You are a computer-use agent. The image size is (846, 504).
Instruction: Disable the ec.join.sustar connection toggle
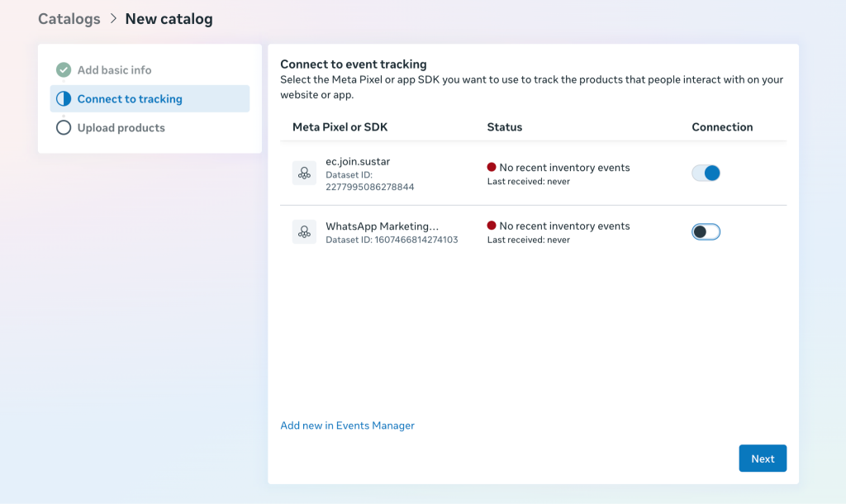tap(706, 174)
